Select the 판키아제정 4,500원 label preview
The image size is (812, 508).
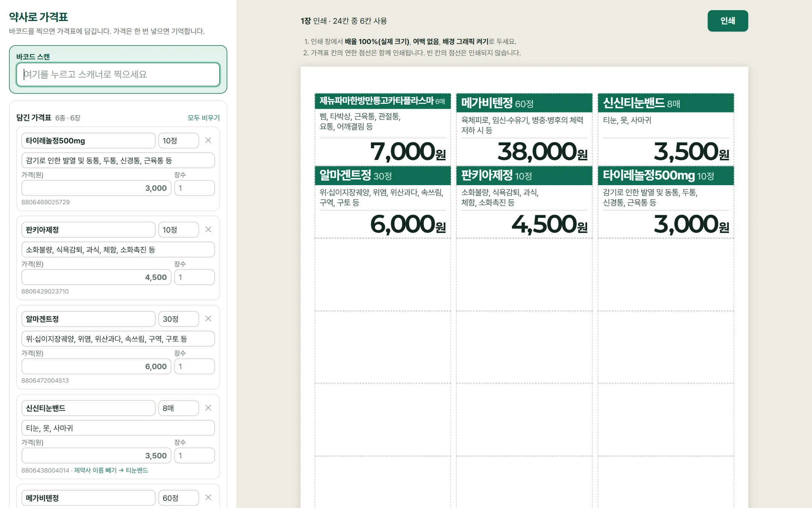point(524,202)
